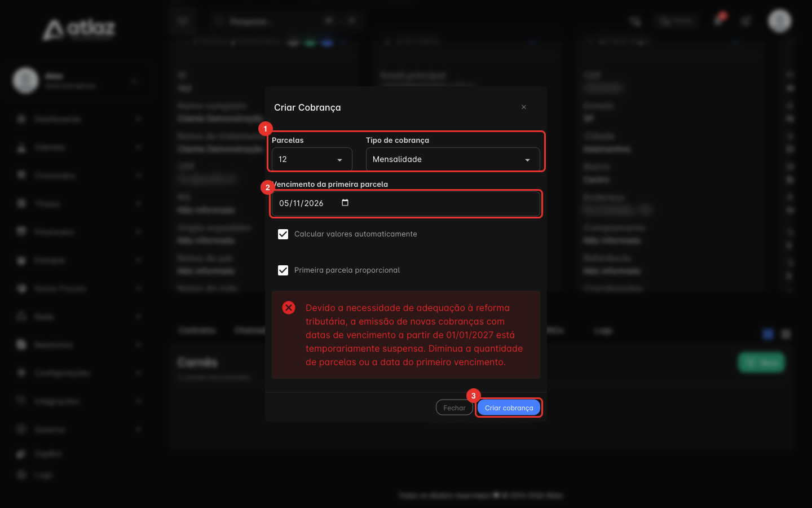Open the calendar picker in the date field
The height and width of the screenshot is (508, 812).
pos(345,203)
